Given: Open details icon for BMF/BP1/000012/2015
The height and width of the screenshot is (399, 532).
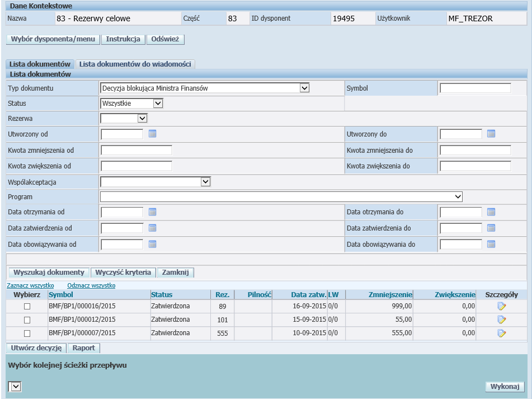Looking at the screenshot, I should (501, 320).
